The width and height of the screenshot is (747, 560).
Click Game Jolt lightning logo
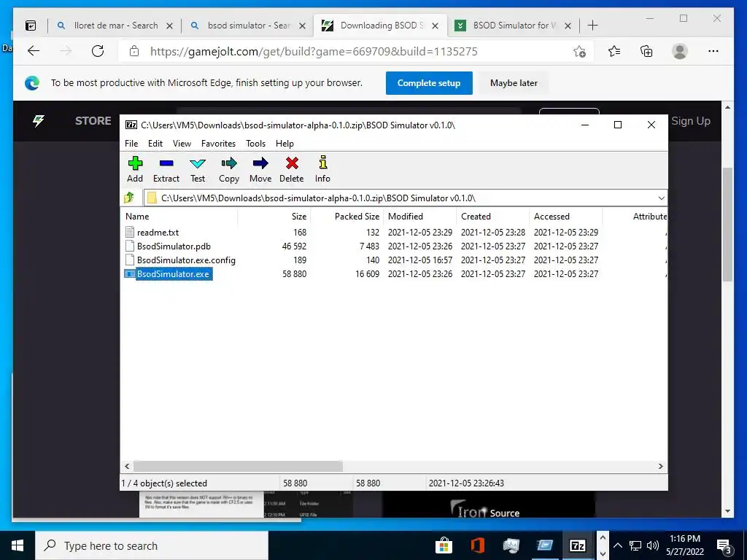tap(39, 121)
